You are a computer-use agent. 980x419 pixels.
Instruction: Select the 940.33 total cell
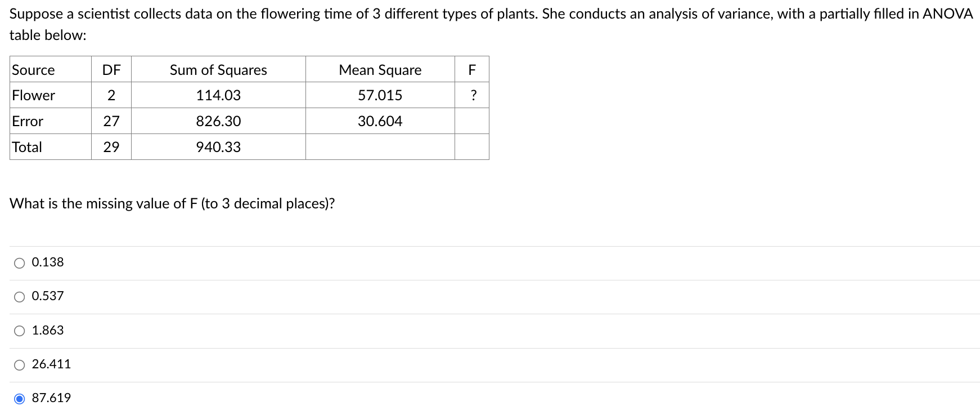coord(219,147)
